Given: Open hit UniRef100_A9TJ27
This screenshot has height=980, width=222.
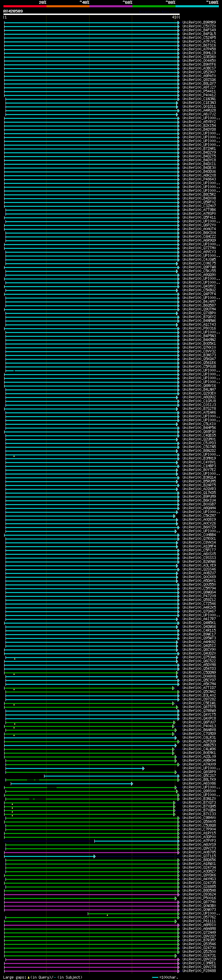Looking at the screenshot, I should pyautogui.click(x=199, y=87).
